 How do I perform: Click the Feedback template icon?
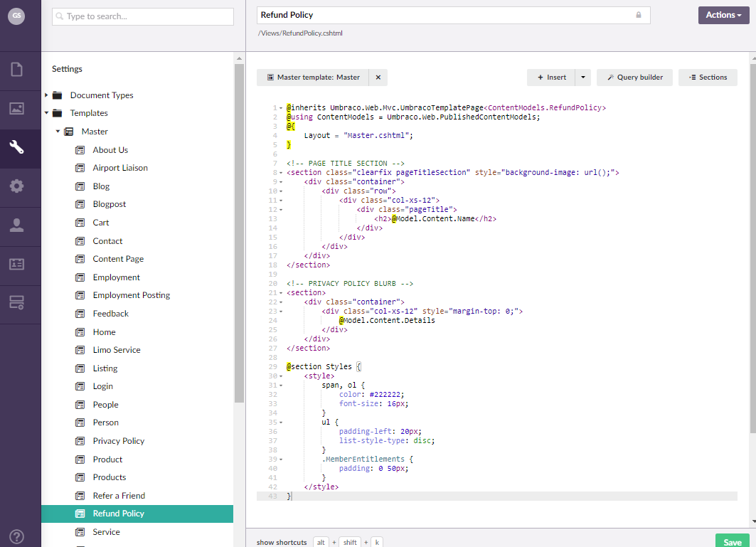coord(80,314)
